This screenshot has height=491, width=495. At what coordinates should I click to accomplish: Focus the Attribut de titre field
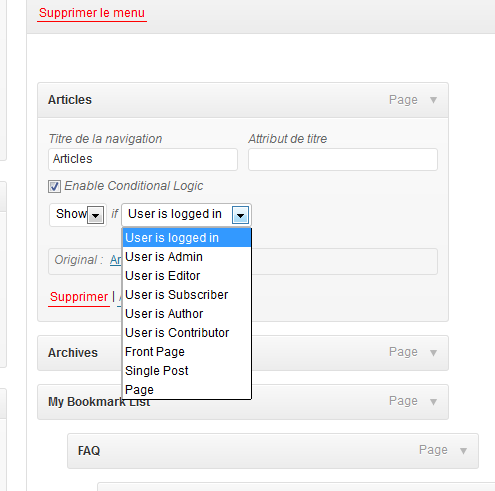(343, 159)
